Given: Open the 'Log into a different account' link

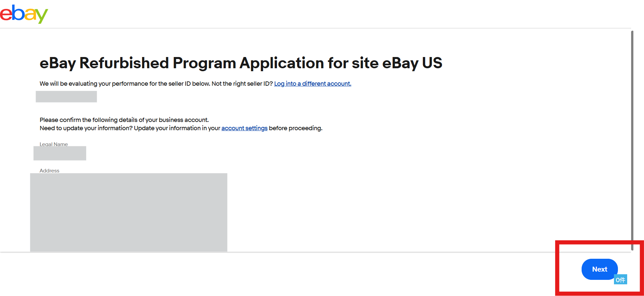Looking at the screenshot, I should click(313, 84).
